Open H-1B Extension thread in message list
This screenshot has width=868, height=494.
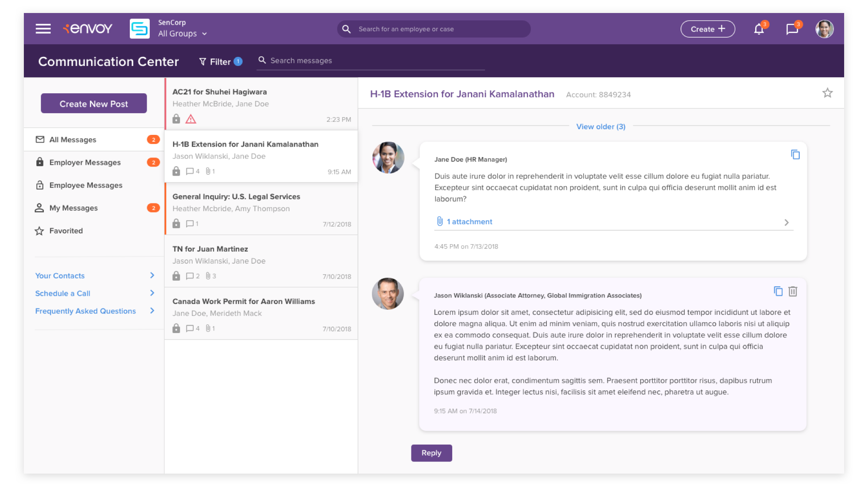[261, 157]
